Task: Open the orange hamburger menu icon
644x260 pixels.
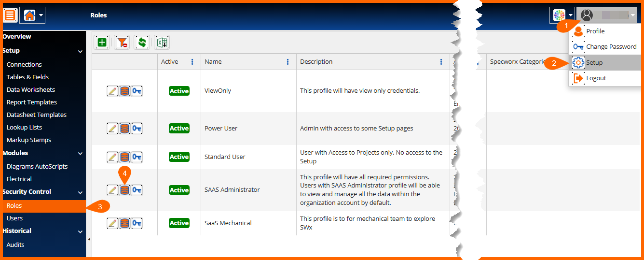Action: (x=10, y=15)
